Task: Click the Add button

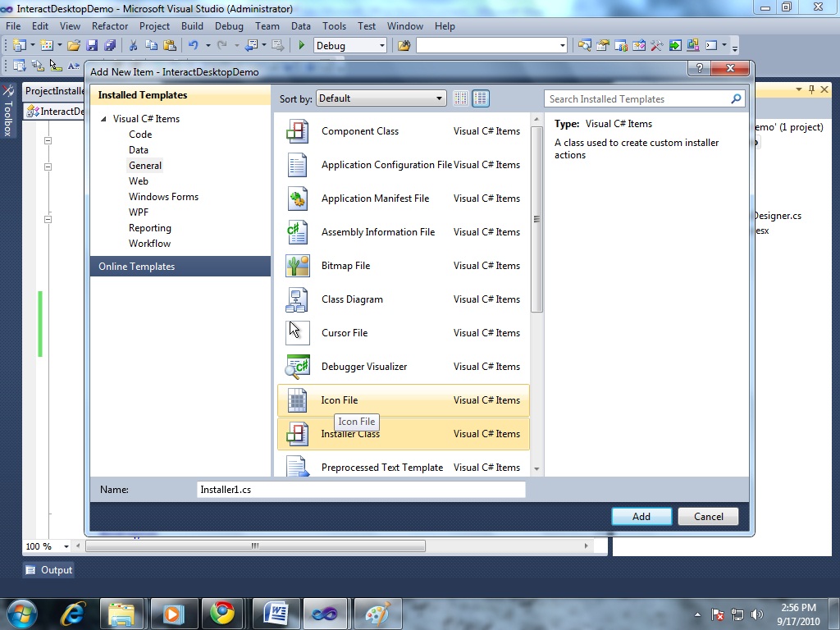Action: pos(641,517)
